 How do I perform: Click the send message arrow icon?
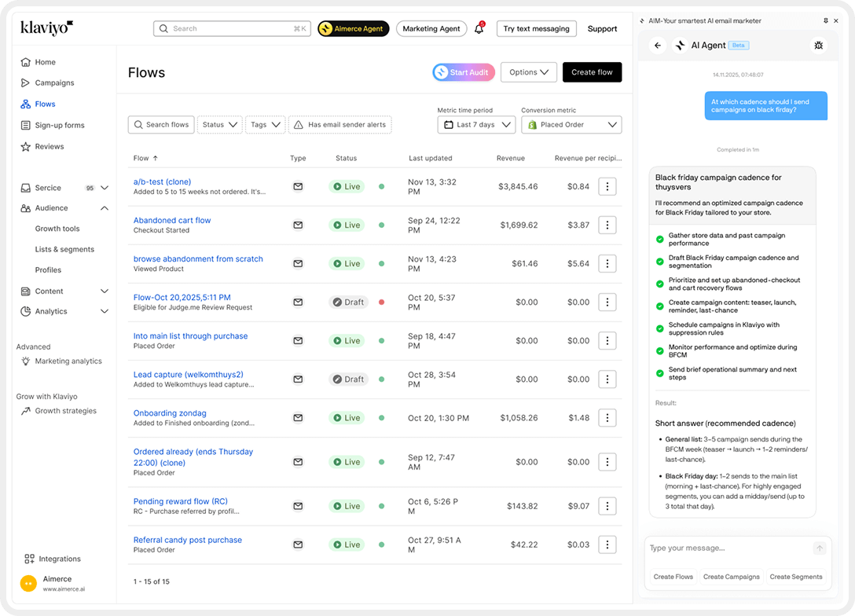click(x=820, y=548)
